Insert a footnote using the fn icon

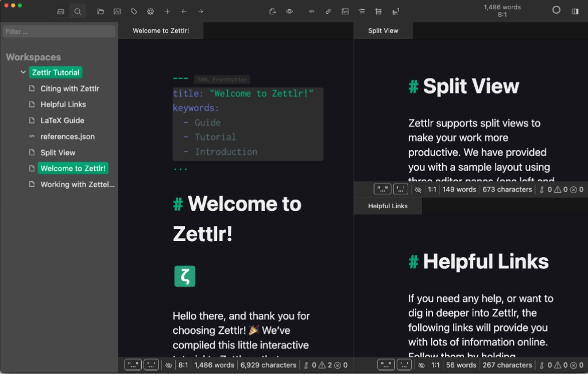396,11
